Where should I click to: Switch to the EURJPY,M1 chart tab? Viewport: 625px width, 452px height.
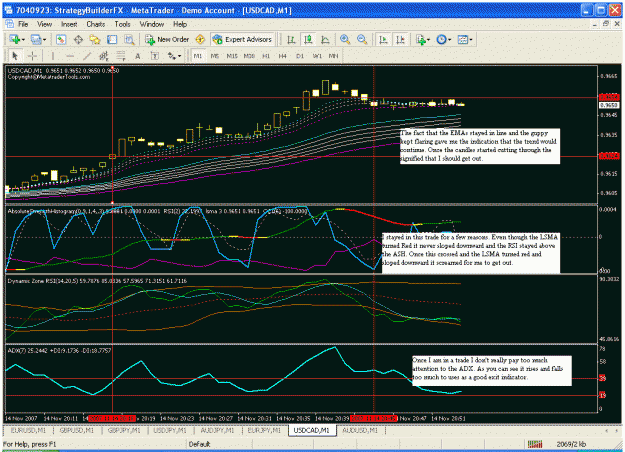[x=264, y=430]
